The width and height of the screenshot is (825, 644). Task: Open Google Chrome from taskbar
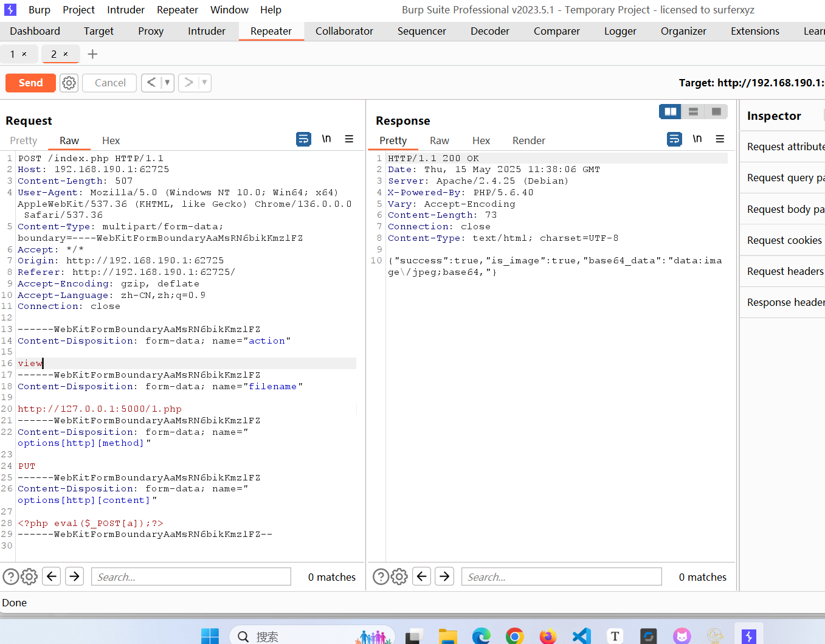pos(515,636)
